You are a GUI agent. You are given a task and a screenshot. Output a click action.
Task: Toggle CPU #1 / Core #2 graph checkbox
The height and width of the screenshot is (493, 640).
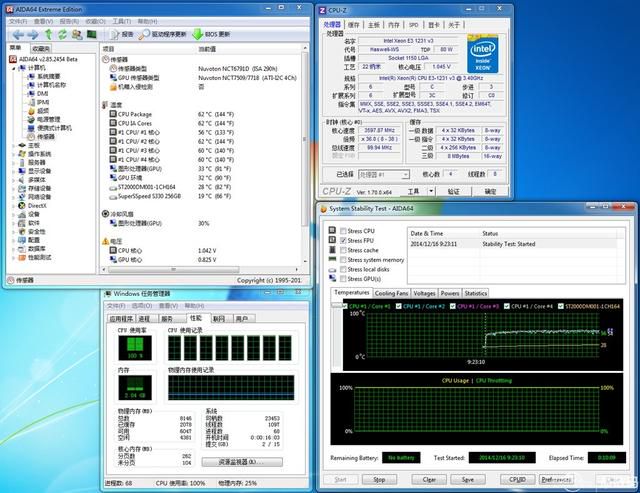coord(399,306)
